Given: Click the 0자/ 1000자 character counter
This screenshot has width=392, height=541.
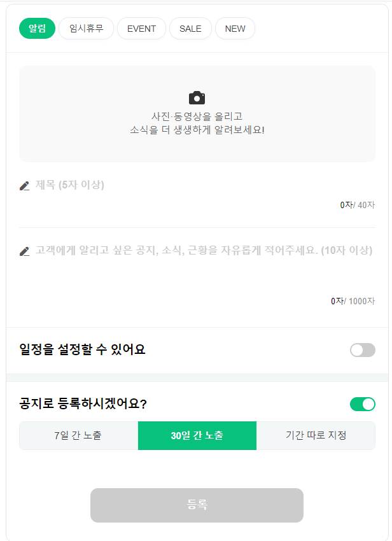Looking at the screenshot, I should [353, 301].
